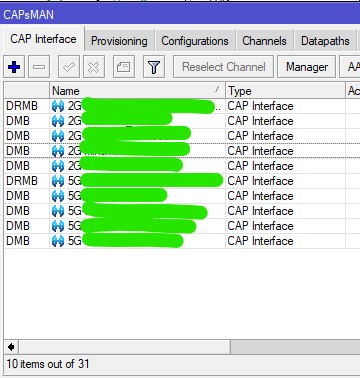Image resolution: width=360 pixels, height=378 pixels.
Task: Click the interface icon in DRMB 5G row
Action: [x=58, y=181]
